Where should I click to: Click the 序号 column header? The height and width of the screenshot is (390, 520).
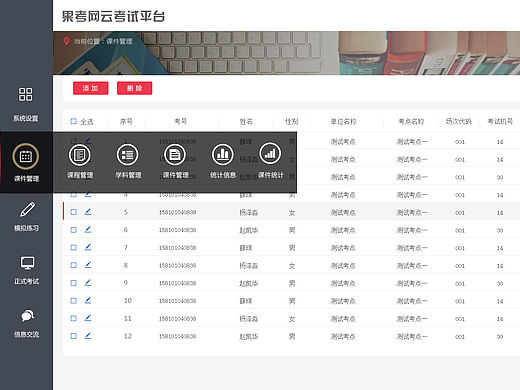coord(126,122)
